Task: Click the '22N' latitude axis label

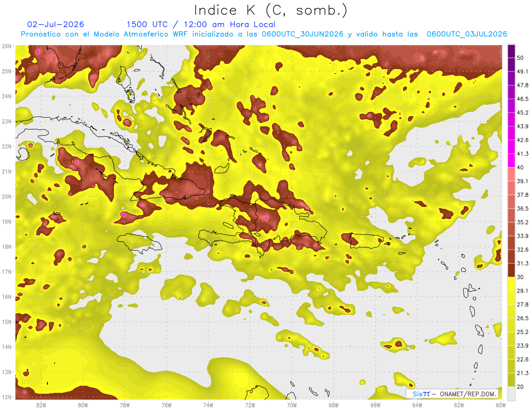Action: pyautogui.click(x=7, y=146)
